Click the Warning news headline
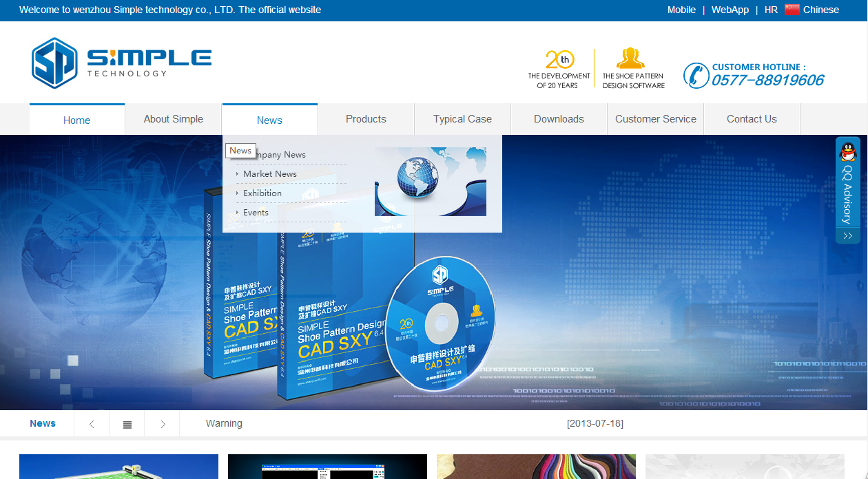Viewport: 868px width, 479px height. 224,423
